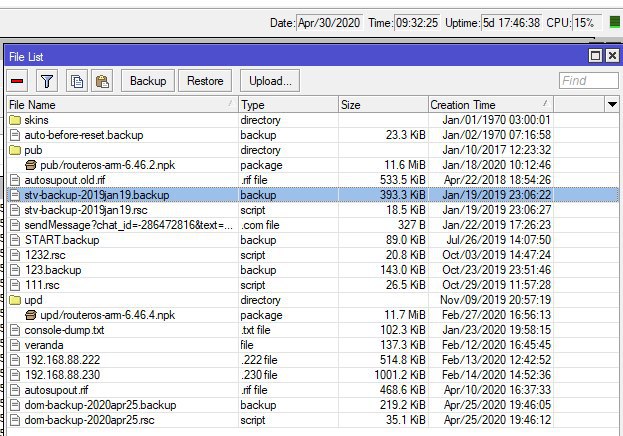
Task: Select file name veranda
Action: pos(44,345)
